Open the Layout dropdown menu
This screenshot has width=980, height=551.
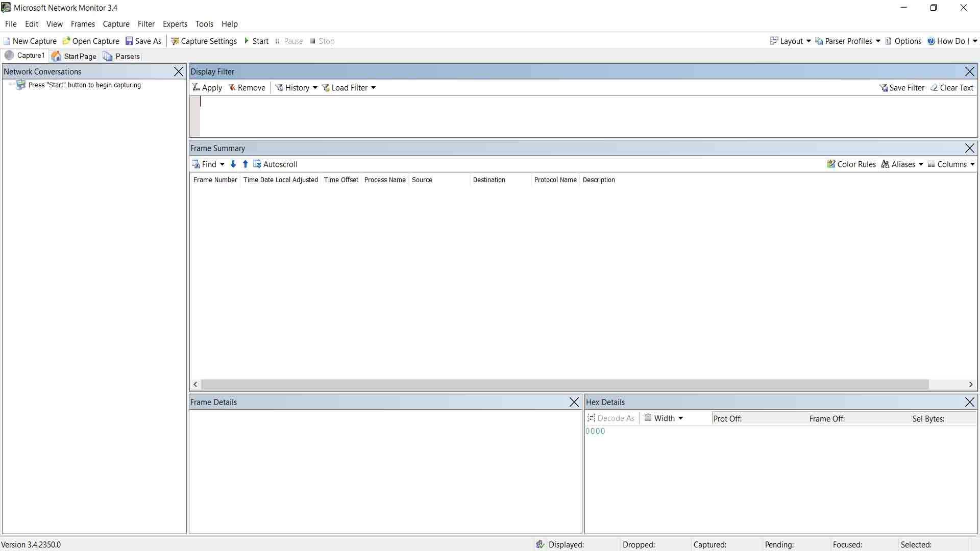tap(791, 41)
